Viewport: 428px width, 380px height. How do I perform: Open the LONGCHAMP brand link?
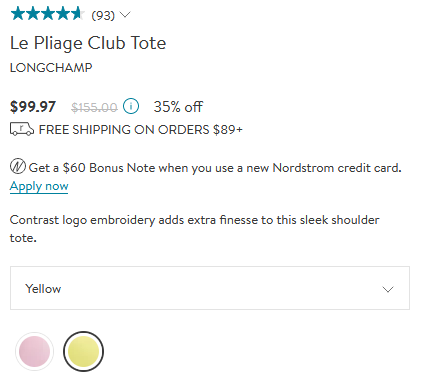coord(51,68)
